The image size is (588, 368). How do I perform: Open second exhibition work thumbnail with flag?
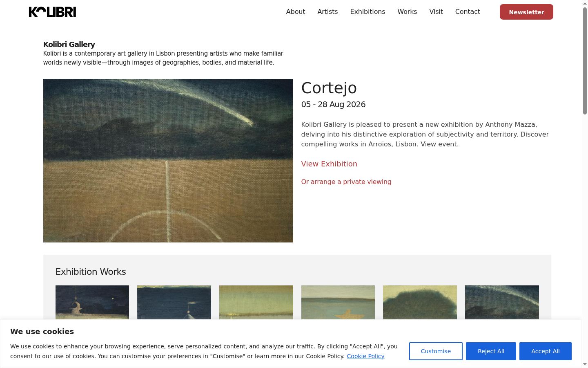coord(174,302)
